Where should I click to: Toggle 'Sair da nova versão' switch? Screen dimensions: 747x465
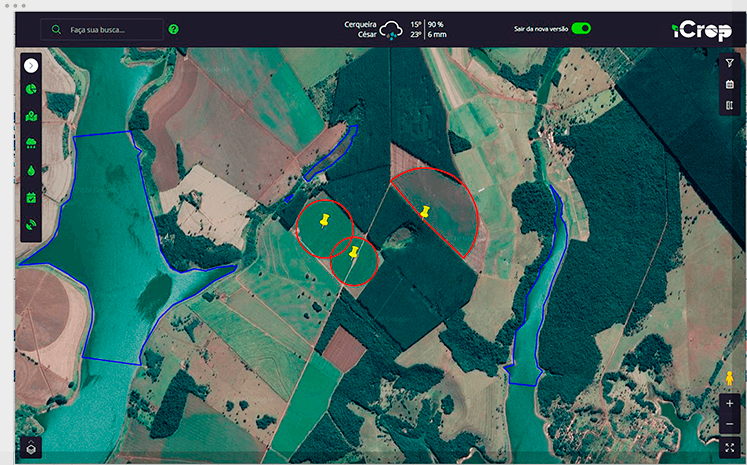coord(581,28)
